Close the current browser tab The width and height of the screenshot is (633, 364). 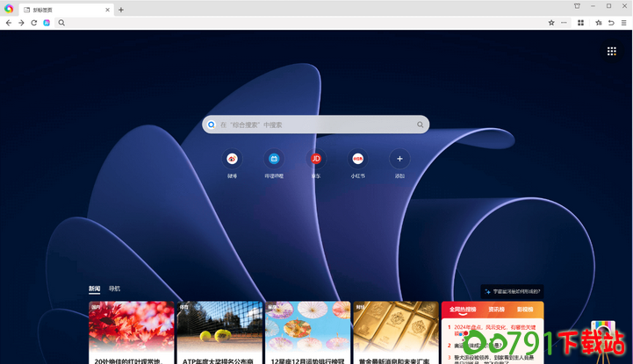click(107, 10)
